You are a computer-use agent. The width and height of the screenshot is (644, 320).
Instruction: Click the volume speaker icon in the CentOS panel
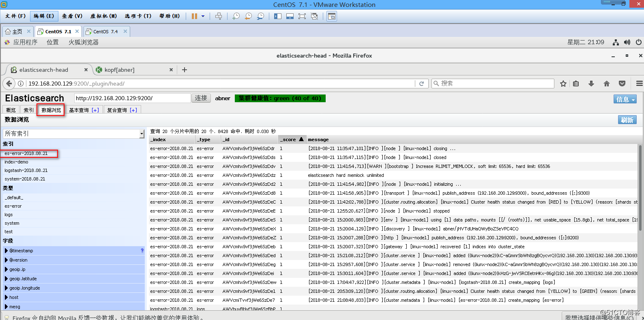pyautogui.click(x=627, y=42)
